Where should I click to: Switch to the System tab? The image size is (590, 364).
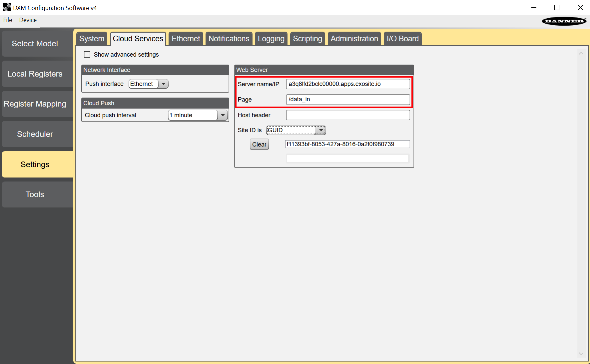click(x=92, y=39)
